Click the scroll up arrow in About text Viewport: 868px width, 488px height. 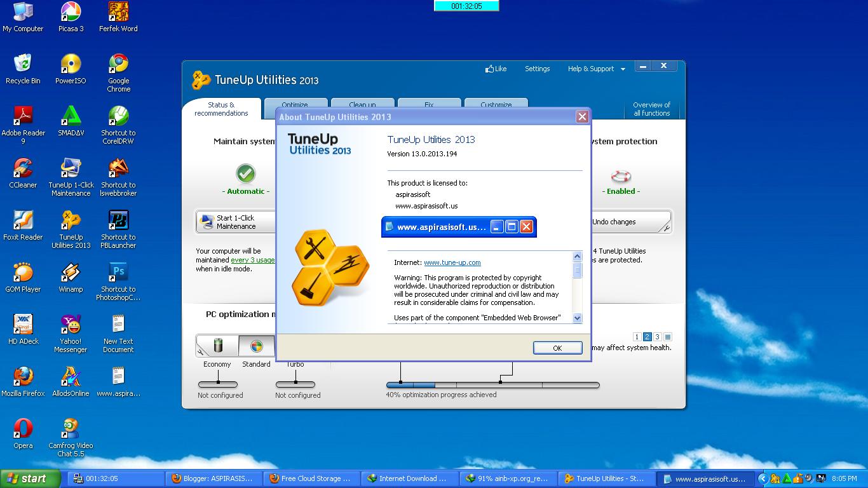click(x=577, y=256)
